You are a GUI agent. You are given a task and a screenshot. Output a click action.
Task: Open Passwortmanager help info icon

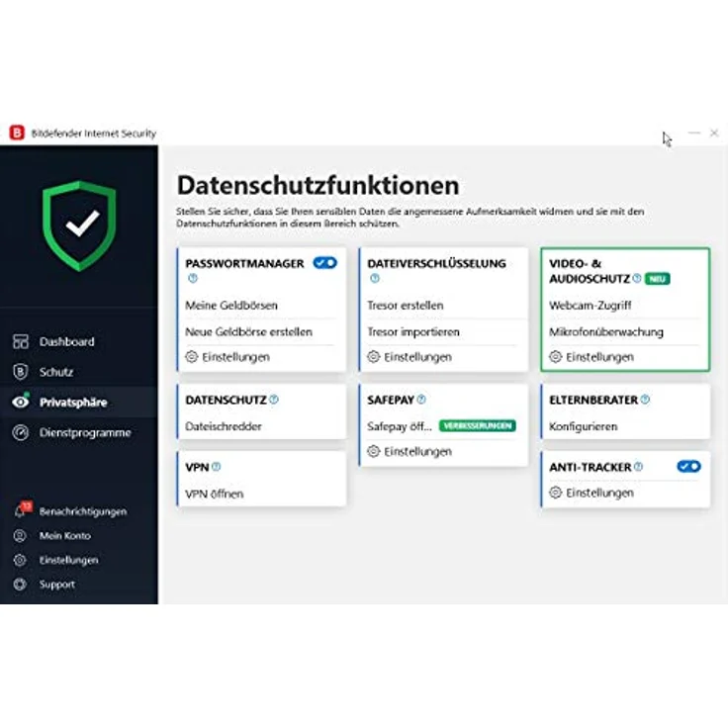pyautogui.click(x=193, y=278)
